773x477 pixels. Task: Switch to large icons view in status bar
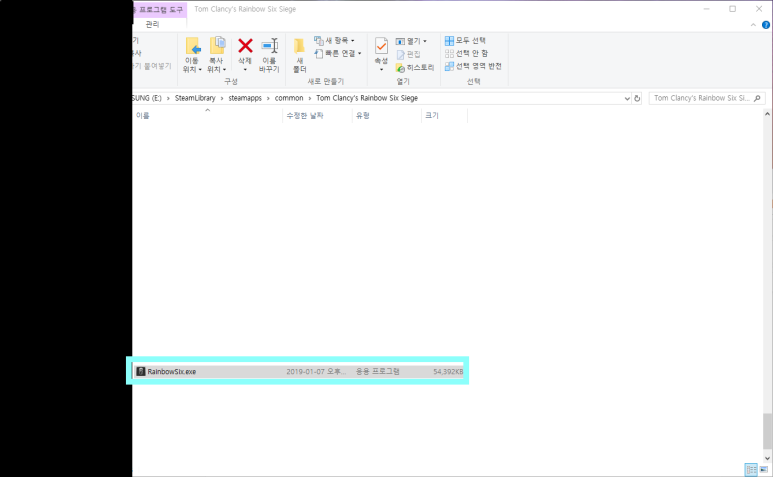pyautogui.click(x=764, y=469)
